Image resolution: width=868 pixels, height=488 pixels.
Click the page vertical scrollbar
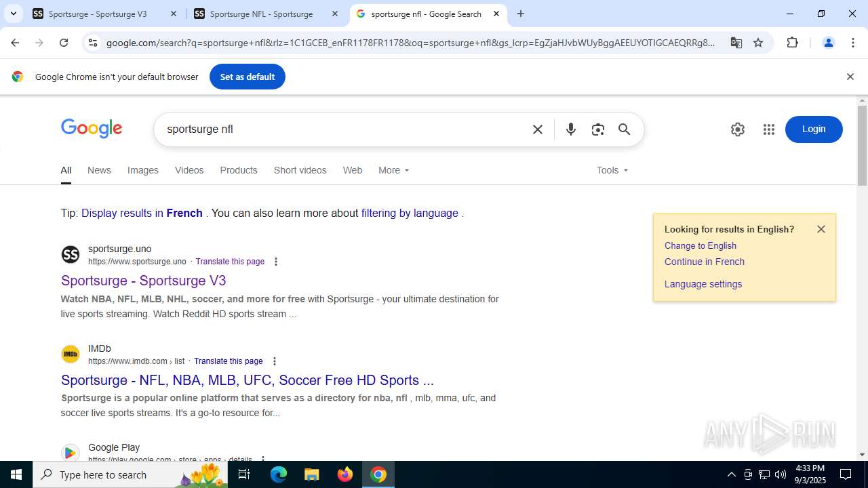tap(862, 146)
